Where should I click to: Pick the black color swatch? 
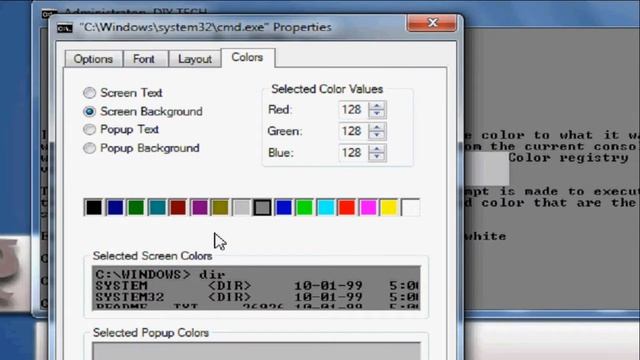tap(93, 207)
